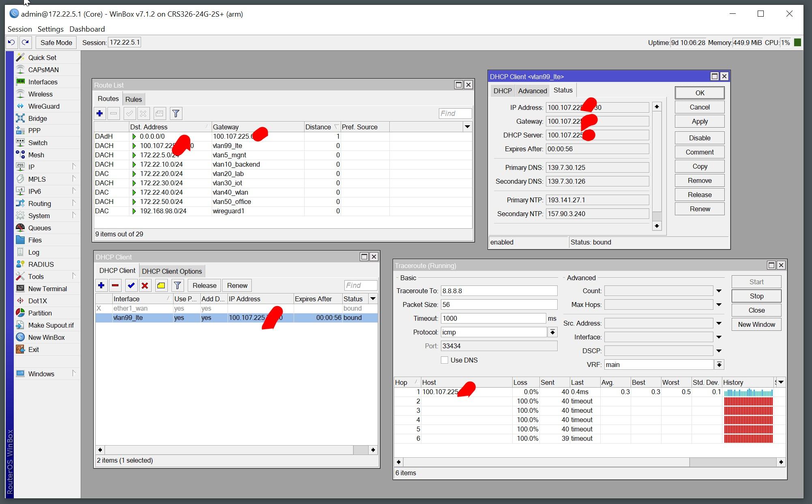Open Wireless from the sidebar
Image resolution: width=812 pixels, height=504 pixels.
pyautogui.click(x=40, y=94)
